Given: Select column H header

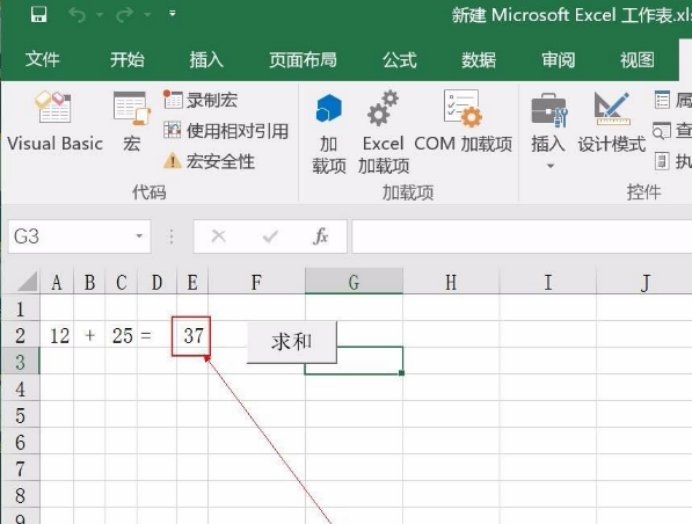Looking at the screenshot, I should (451, 282).
